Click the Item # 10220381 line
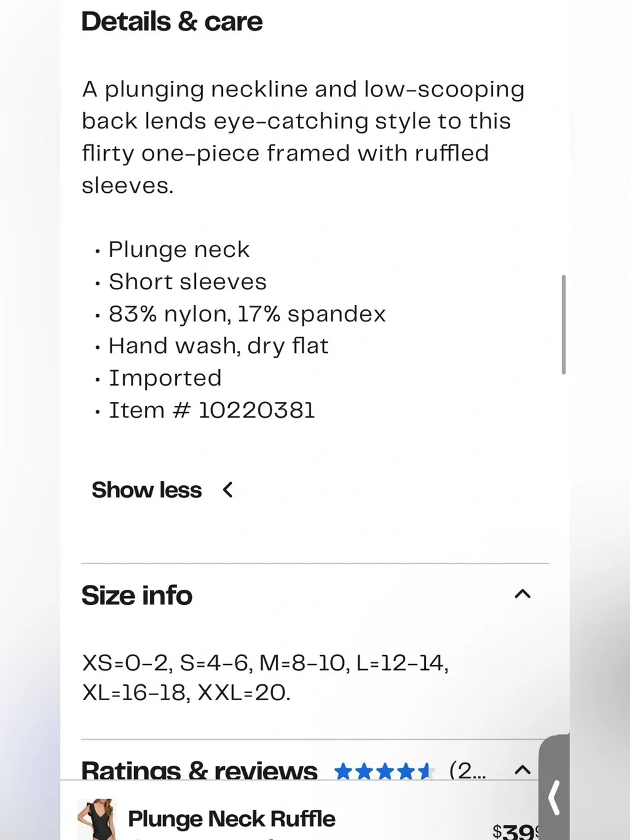This screenshot has height=840, width=630. 212,410
